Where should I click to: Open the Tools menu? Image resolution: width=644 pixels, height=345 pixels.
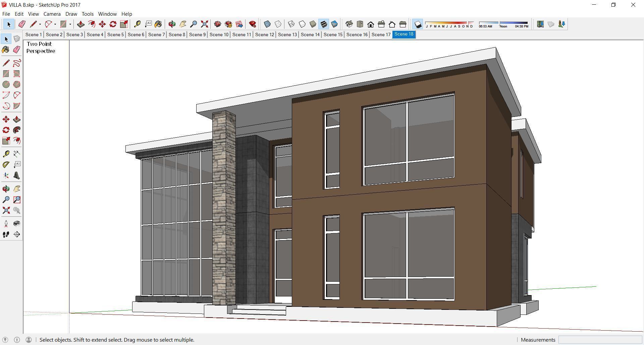point(88,14)
